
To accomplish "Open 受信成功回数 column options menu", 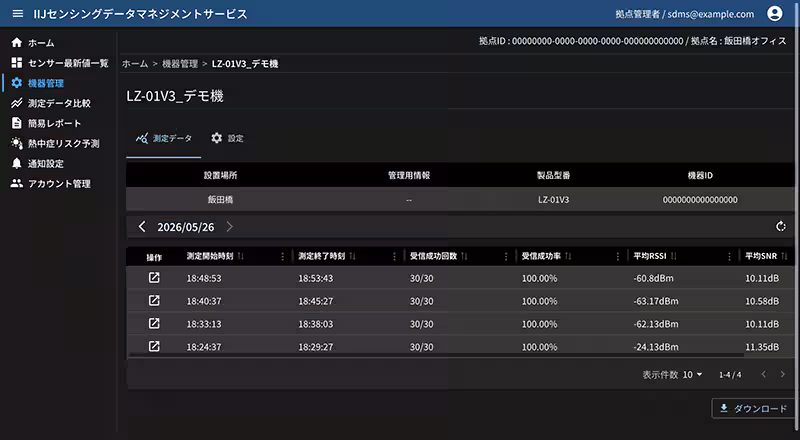I will (506, 257).
